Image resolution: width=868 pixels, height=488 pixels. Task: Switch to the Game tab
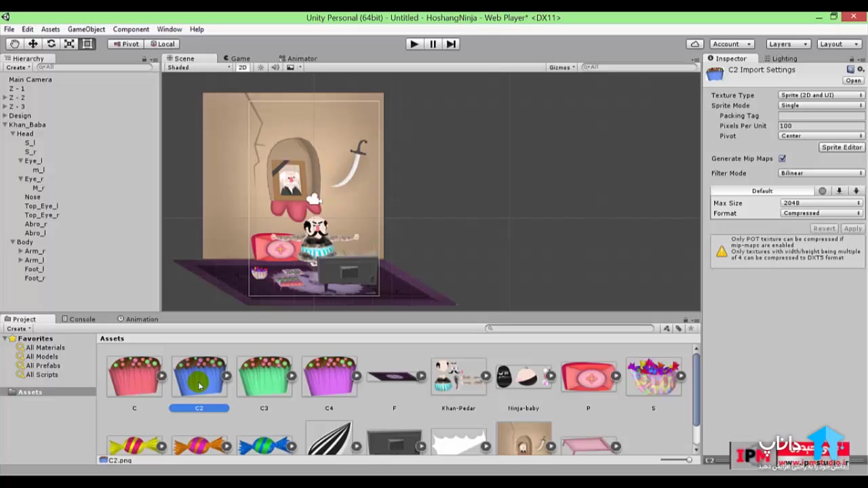(x=236, y=59)
